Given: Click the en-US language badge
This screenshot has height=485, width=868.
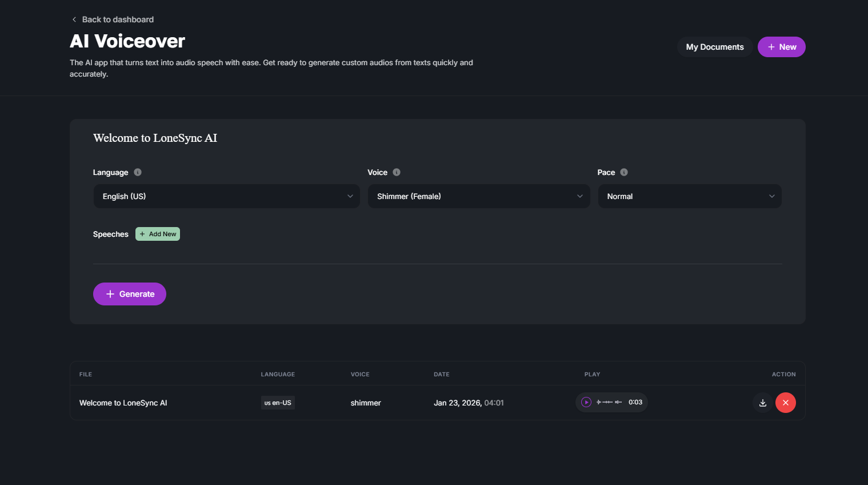Looking at the screenshot, I should (x=278, y=403).
